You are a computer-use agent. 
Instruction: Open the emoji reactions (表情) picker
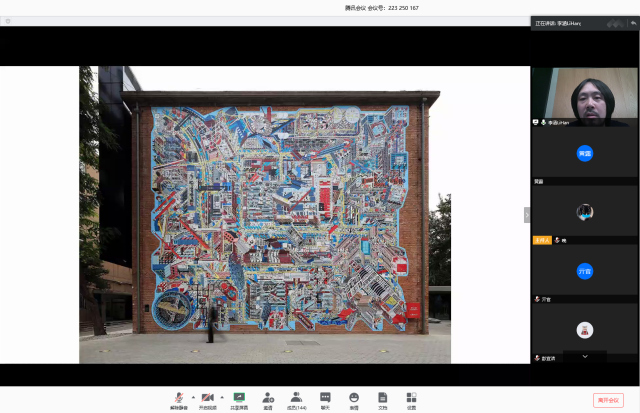(354, 398)
